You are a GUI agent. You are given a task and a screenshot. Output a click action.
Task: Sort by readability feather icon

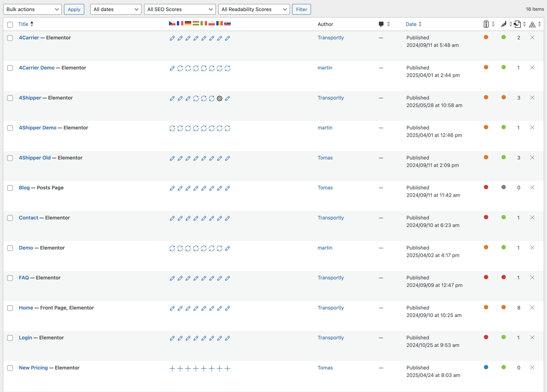(504, 24)
